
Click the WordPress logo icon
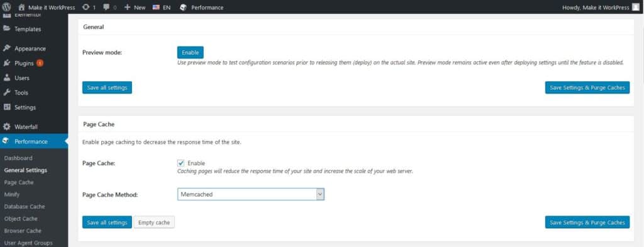[6, 7]
